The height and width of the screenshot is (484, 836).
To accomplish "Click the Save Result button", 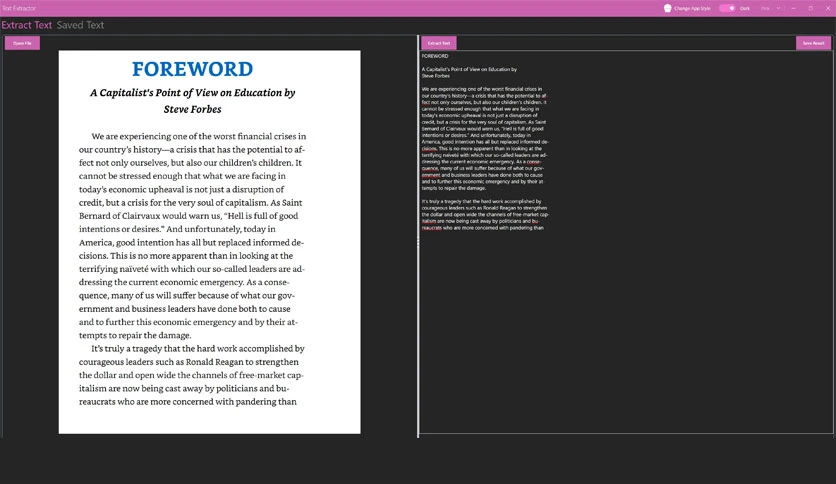I will (x=813, y=43).
